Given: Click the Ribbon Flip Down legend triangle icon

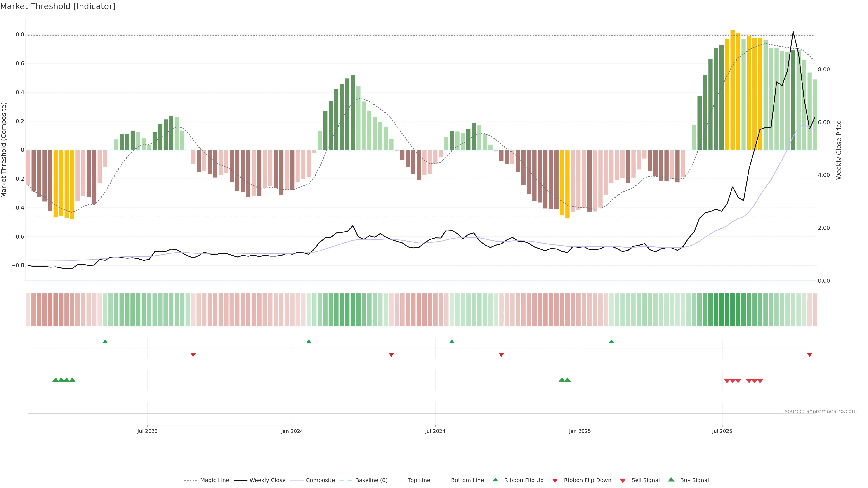Looking at the screenshot, I should [555, 480].
